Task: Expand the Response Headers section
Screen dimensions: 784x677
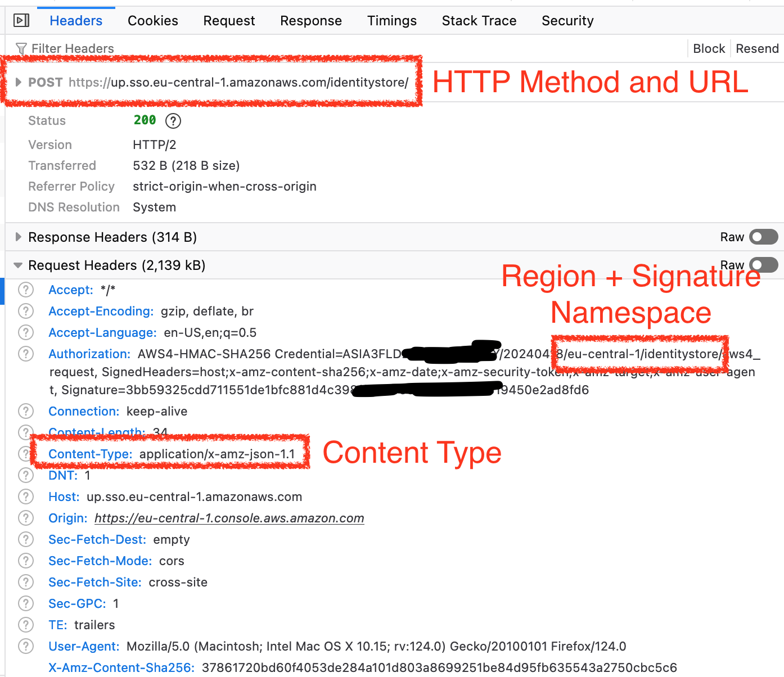Action: [x=19, y=237]
